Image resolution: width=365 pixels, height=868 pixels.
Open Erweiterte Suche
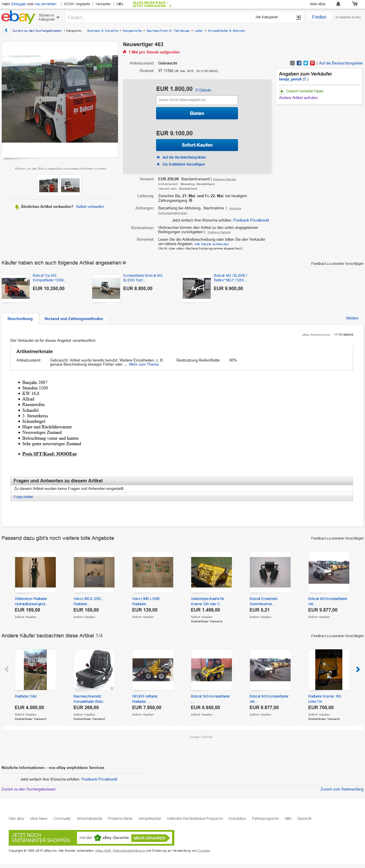click(348, 17)
